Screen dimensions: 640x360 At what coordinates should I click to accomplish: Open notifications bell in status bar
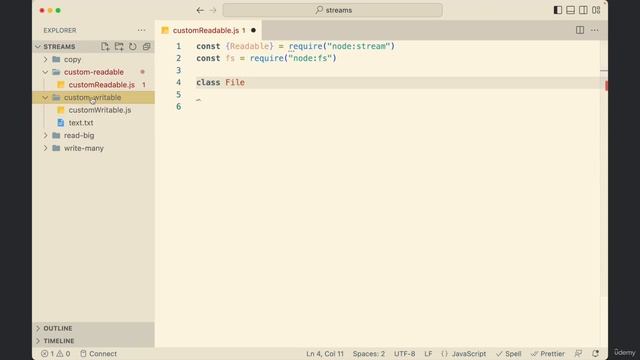click(596, 354)
